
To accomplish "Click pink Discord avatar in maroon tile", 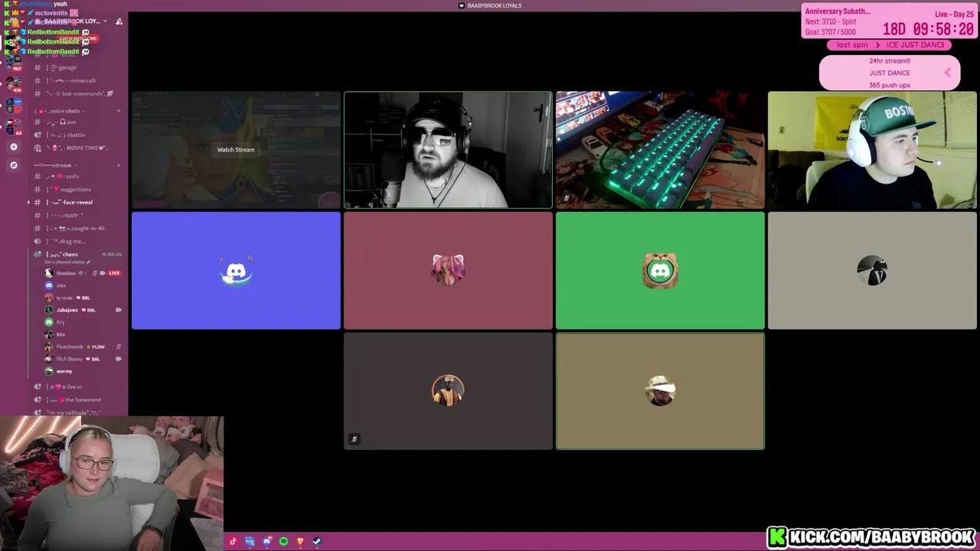I will [448, 270].
